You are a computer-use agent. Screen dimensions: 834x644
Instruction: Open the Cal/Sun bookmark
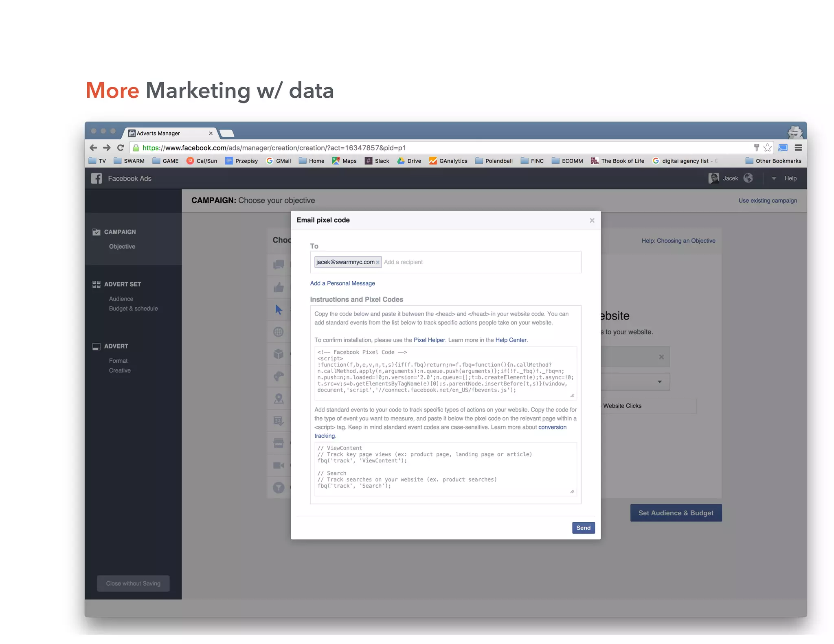(202, 161)
